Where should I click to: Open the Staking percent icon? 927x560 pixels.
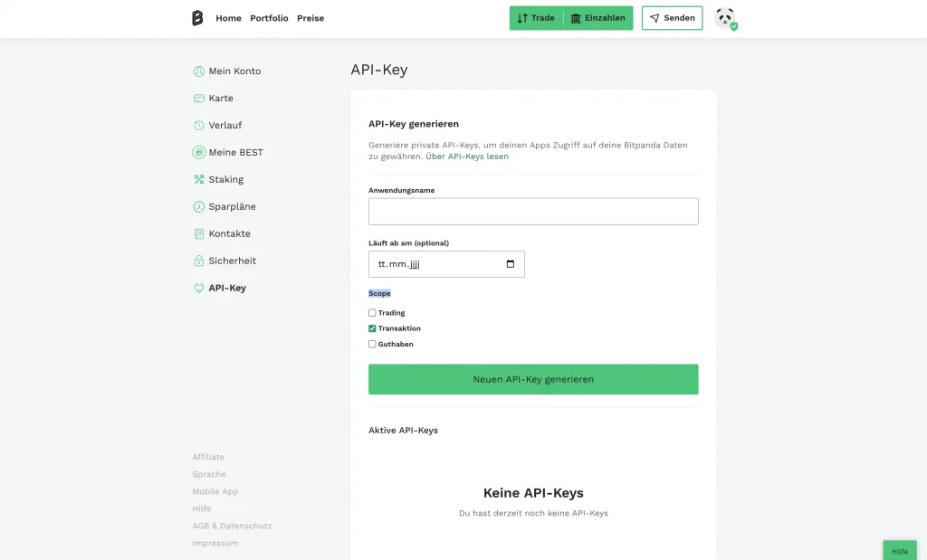(199, 180)
